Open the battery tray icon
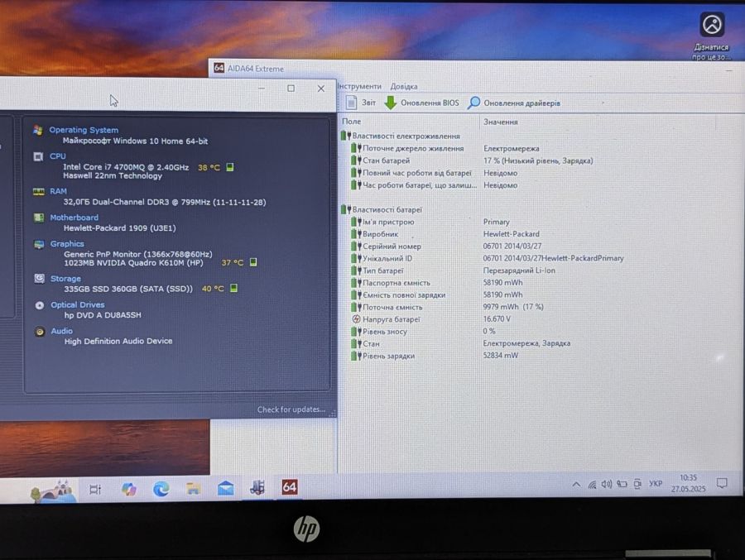The width and height of the screenshot is (745, 560). point(622,484)
